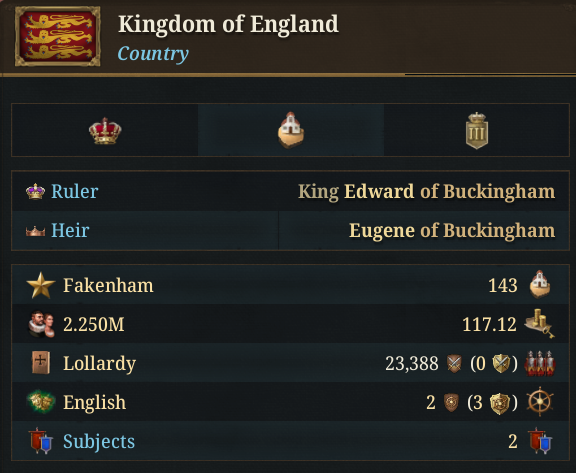Click the army soldiers icon
Viewport: 576px width, 473px height.
click(540, 363)
